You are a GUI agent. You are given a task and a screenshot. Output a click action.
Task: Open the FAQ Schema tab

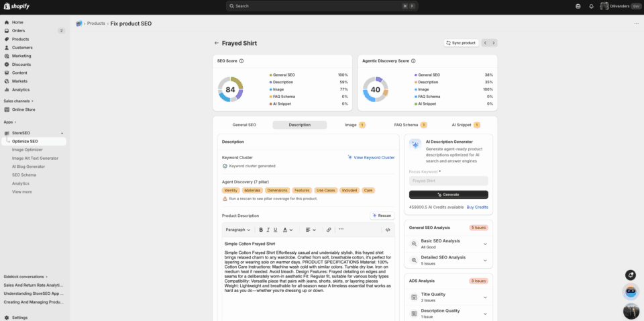click(411, 125)
